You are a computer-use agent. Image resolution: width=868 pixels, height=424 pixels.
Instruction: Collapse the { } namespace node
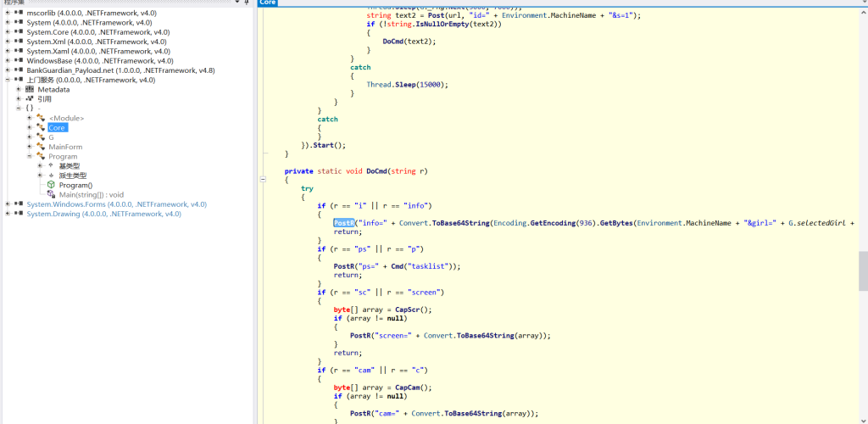pyautogui.click(x=19, y=108)
